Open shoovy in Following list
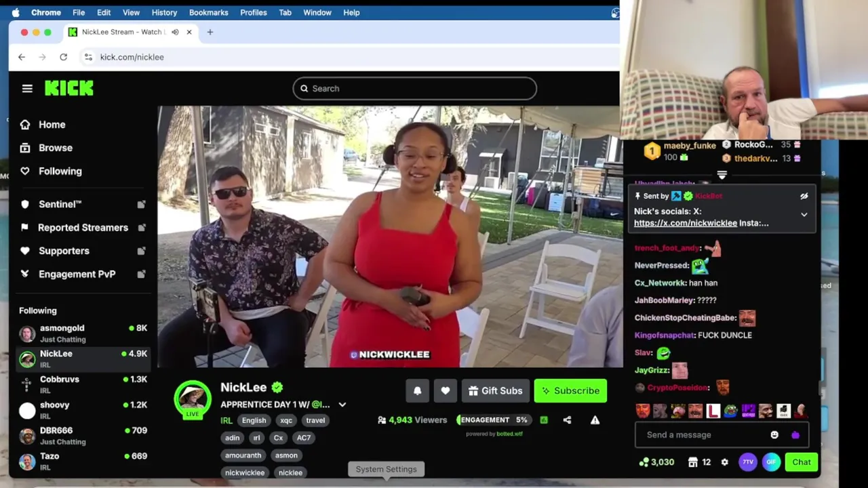Screen dimensions: 868x488 click(83, 410)
